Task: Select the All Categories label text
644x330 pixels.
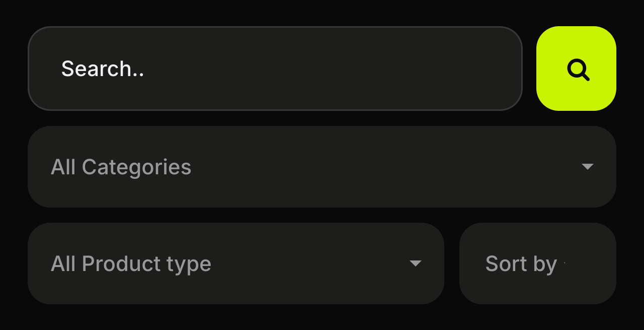Action: 121,167
